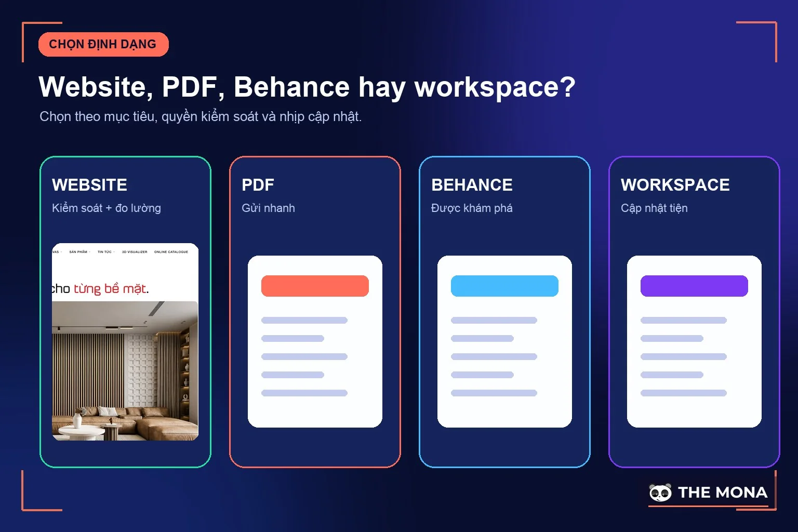Select the WEBSITE card heading
The height and width of the screenshot is (532, 798).
click(x=89, y=185)
